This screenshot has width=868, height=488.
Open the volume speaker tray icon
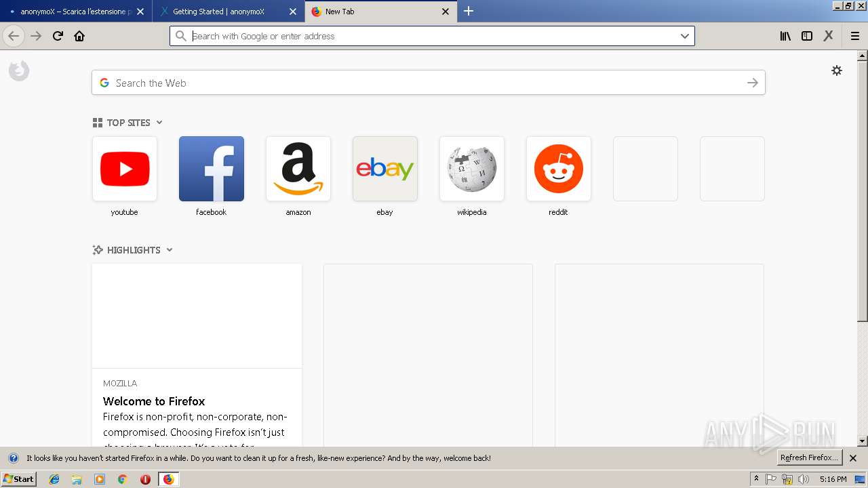coord(804,479)
